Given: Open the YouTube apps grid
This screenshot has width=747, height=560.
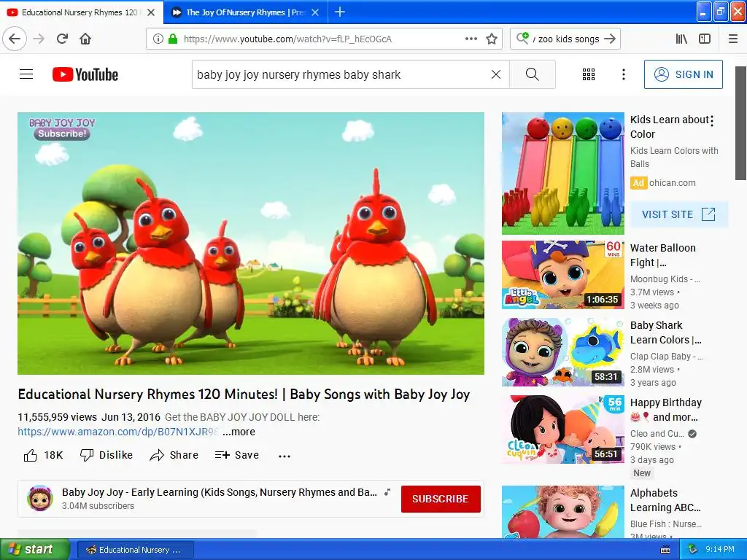Looking at the screenshot, I should (x=589, y=74).
